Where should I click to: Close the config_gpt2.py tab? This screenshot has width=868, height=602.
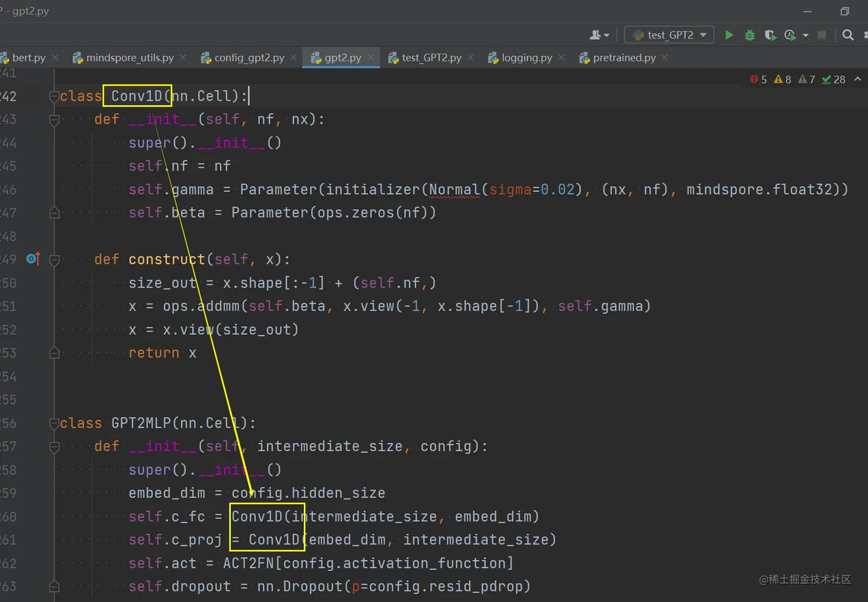[293, 57]
